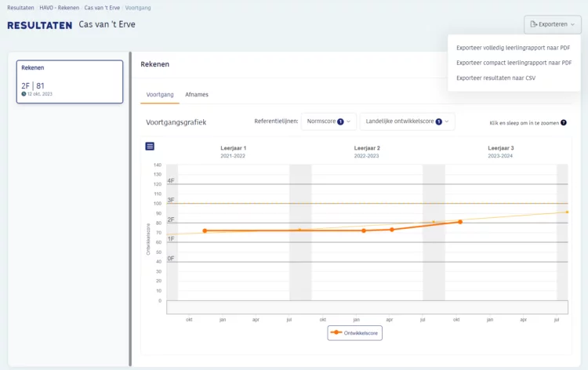Click the clock icon in Rekenen card

[24, 94]
